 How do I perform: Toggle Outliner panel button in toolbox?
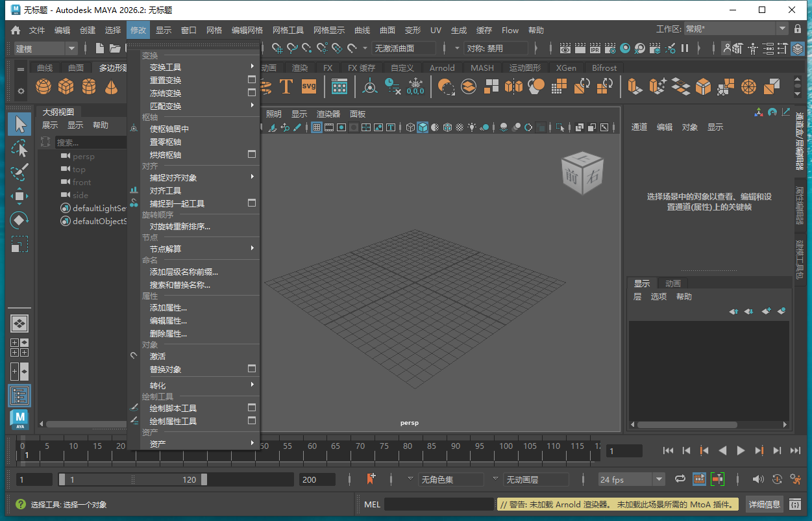coord(19,395)
